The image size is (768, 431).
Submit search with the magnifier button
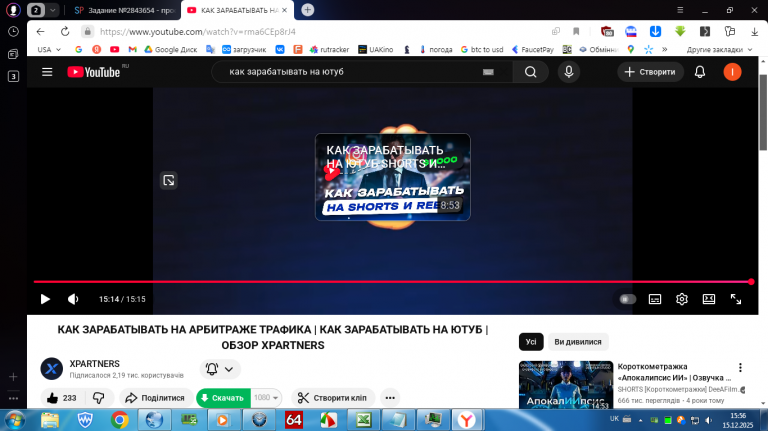point(530,72)
